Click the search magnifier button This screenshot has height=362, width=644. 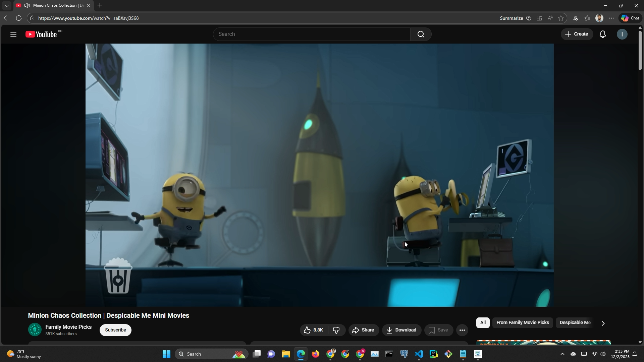421,34
